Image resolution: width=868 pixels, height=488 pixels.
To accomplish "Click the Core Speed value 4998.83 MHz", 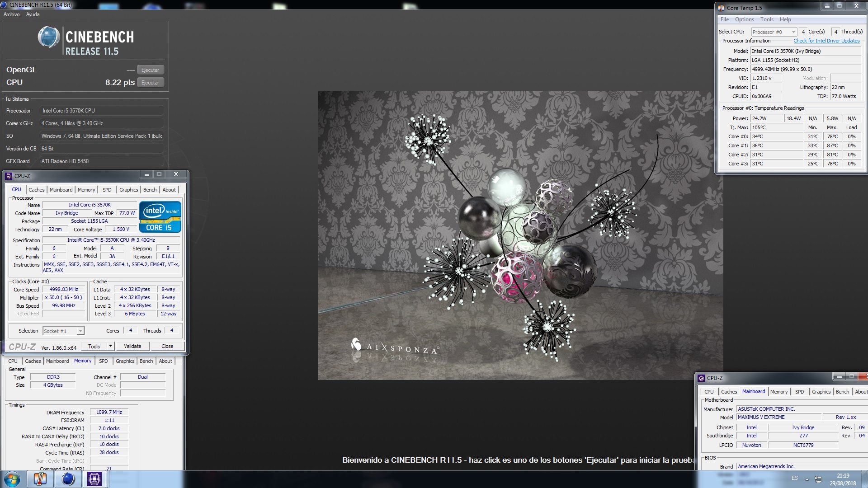I will [x=64, y=290].
